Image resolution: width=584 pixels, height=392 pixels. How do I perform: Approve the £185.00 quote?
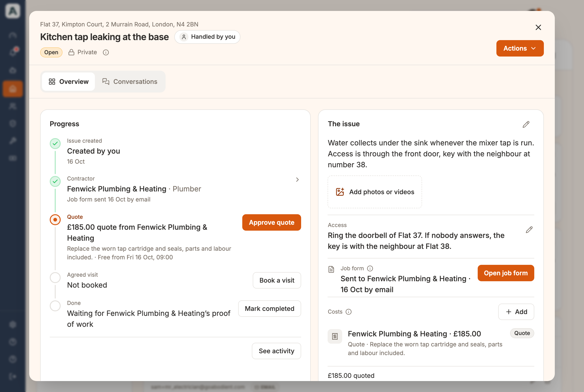click(x=271, y=222)
